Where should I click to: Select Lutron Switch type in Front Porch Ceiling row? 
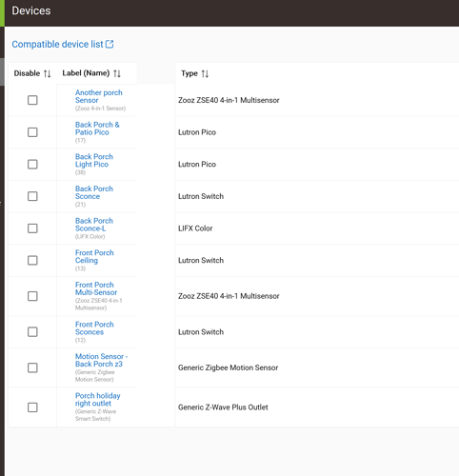pos(201,261)
